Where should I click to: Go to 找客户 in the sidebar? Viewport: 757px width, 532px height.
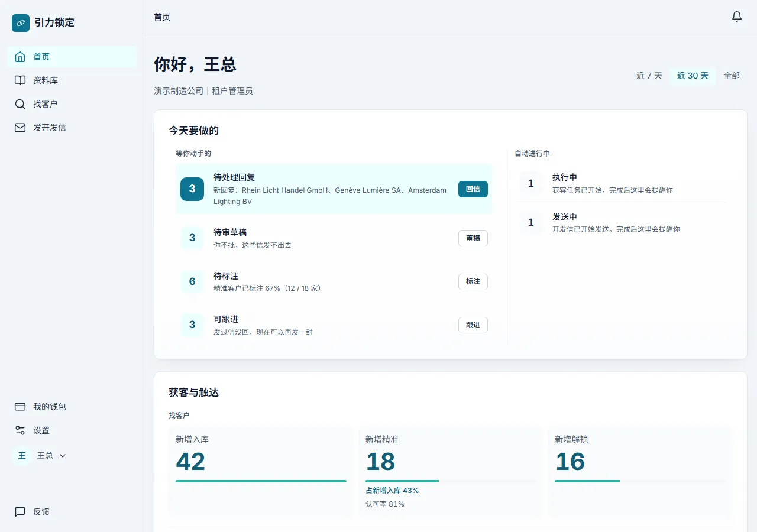pyautogui.click(x=72, y=104)
